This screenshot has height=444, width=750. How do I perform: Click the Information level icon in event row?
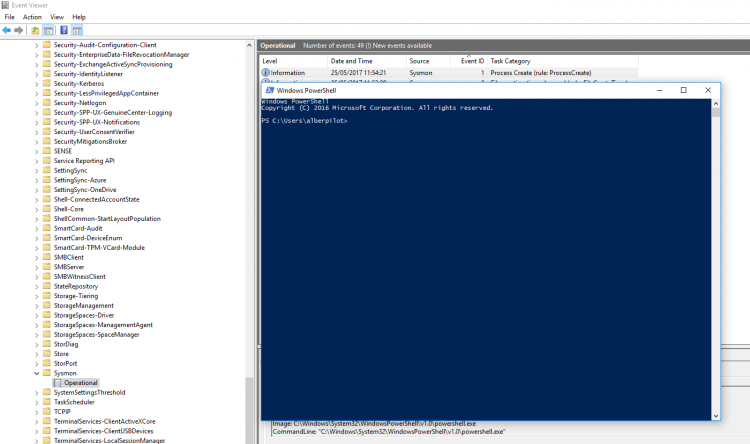click(x=265, y=73)
